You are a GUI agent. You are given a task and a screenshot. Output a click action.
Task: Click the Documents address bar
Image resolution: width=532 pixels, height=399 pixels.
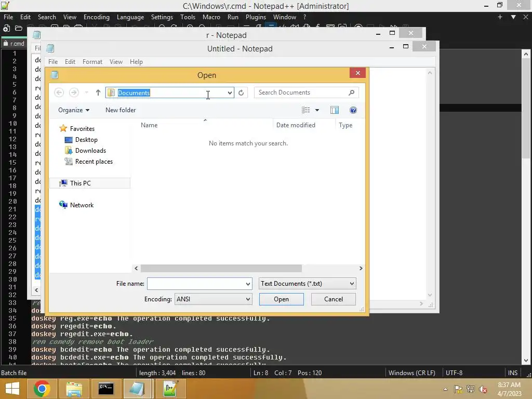[169, 92]
